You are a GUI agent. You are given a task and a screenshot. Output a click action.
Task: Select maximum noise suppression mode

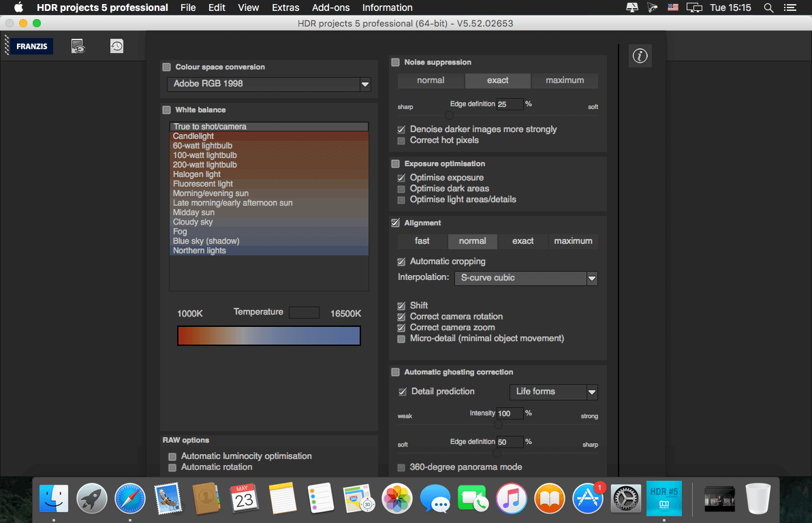[x=565, y=80]
